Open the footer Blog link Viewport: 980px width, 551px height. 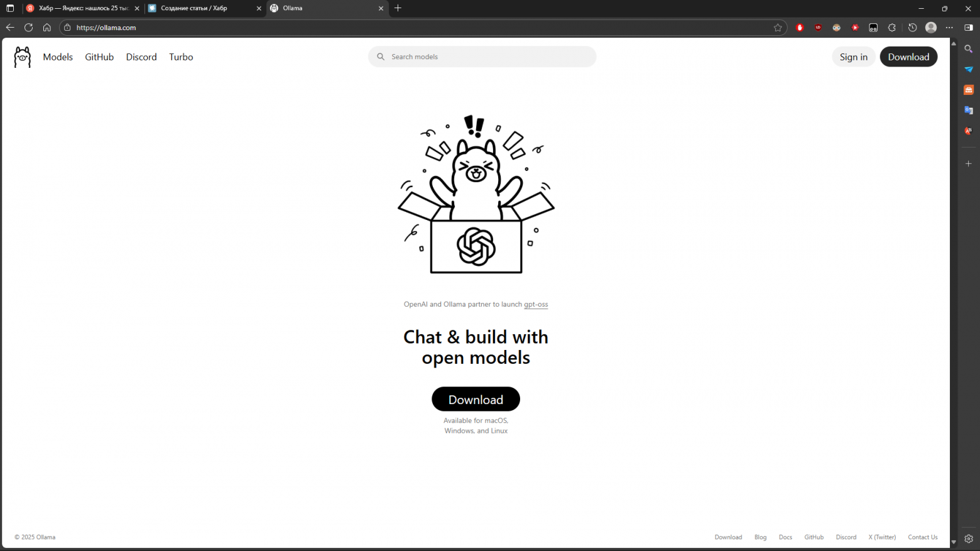point(760,537)
